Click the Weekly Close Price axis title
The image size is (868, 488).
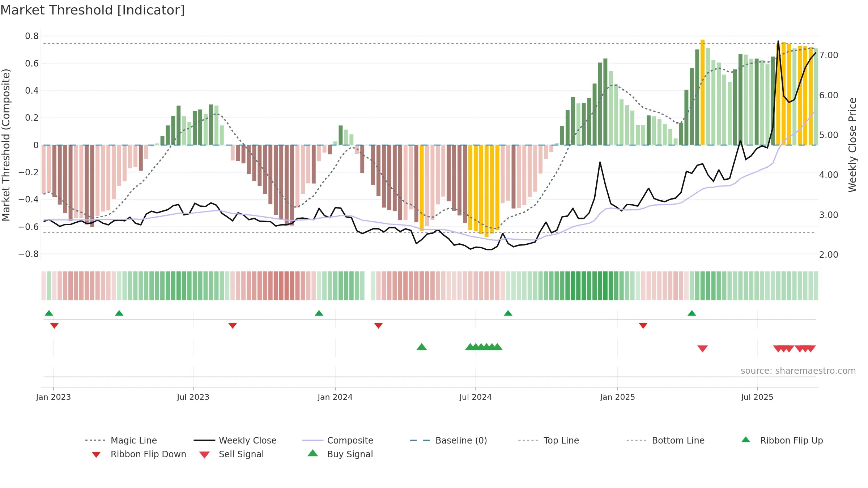852,145
